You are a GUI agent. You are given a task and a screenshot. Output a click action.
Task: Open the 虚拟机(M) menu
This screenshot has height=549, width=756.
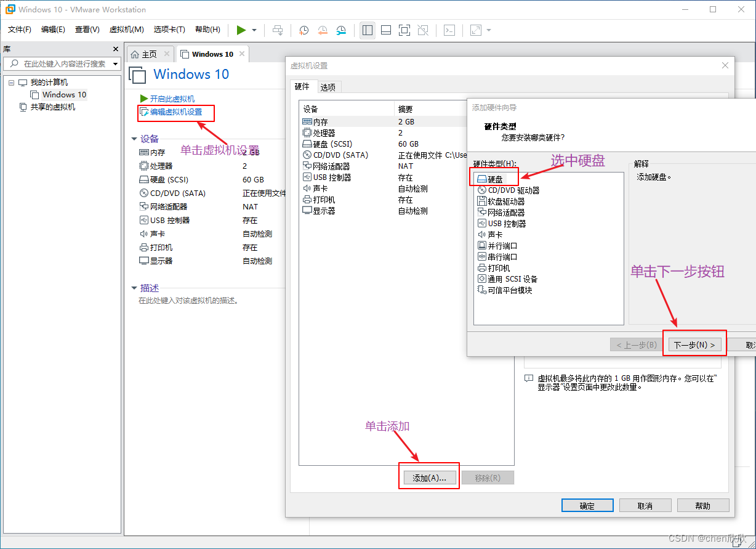126,30
